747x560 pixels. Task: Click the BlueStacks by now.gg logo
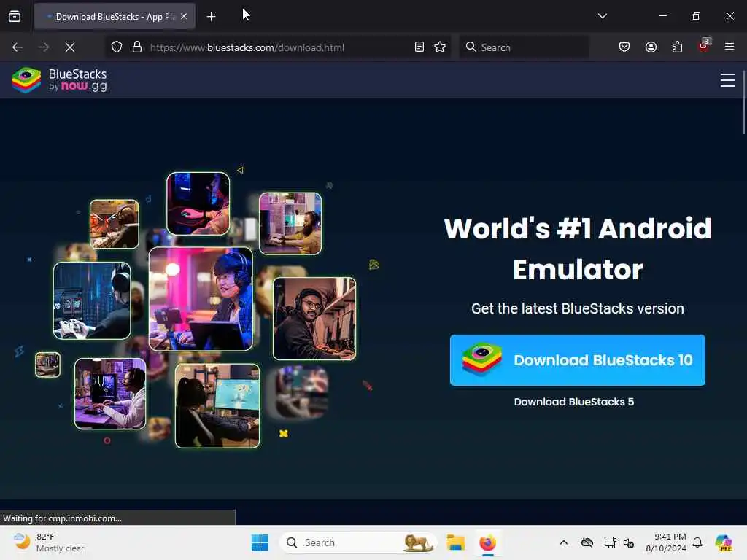(x=60, y=80)
